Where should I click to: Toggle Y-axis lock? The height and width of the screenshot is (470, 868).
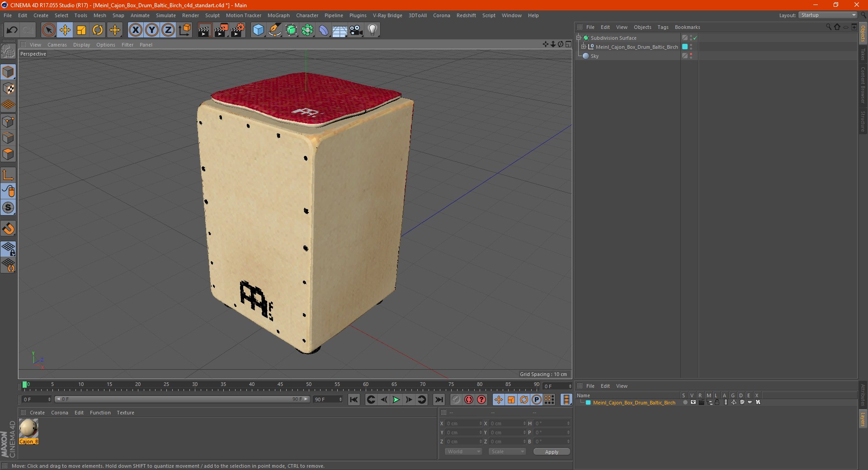(152, 30)
